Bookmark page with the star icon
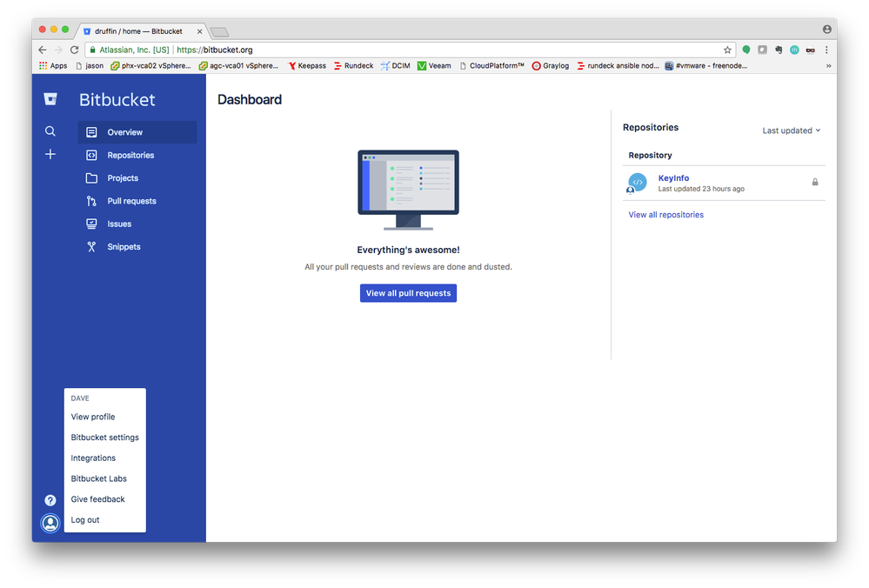869x588 pixels. pyautogui.click(x=728, y=50)
